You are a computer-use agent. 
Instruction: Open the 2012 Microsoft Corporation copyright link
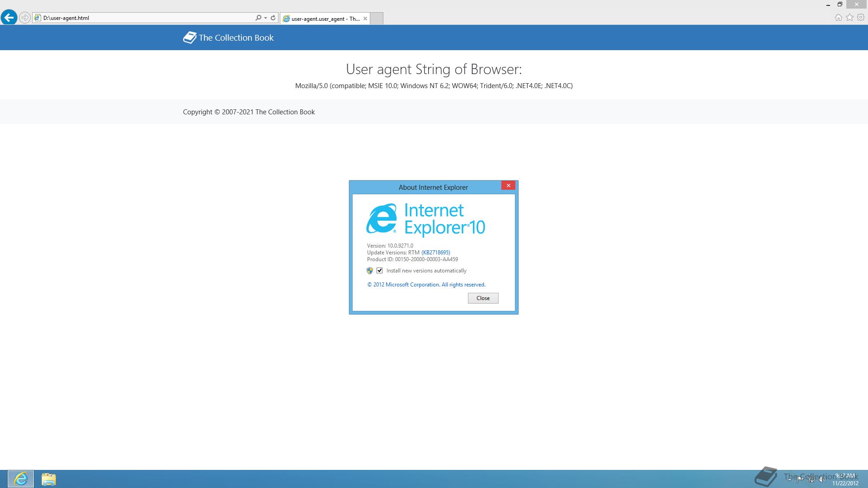[426, 285]
